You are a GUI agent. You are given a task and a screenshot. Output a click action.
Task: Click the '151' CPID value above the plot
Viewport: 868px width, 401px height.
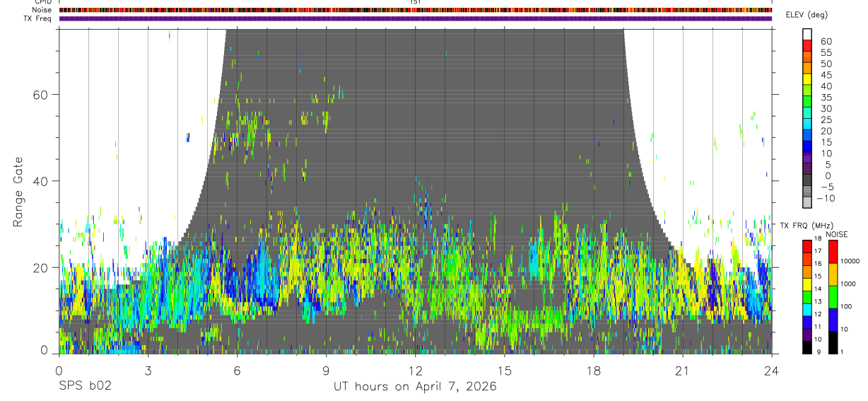[x=415, y=2]
